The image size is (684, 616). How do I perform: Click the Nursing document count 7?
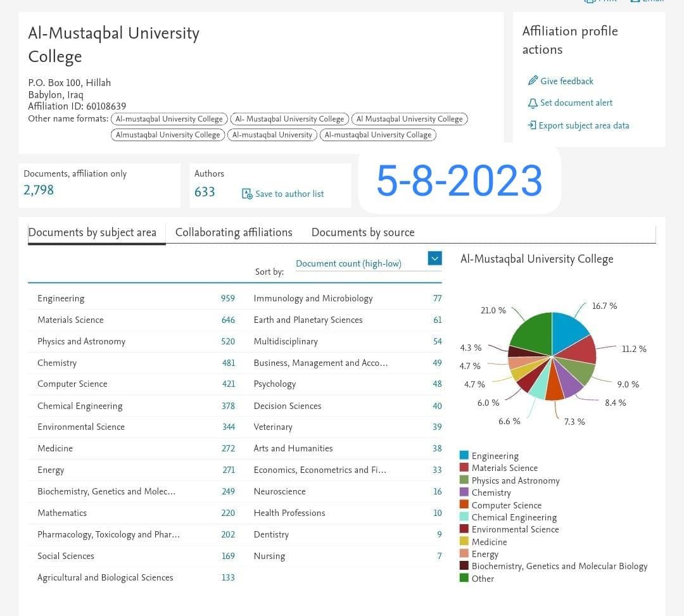tap(440, 556)
